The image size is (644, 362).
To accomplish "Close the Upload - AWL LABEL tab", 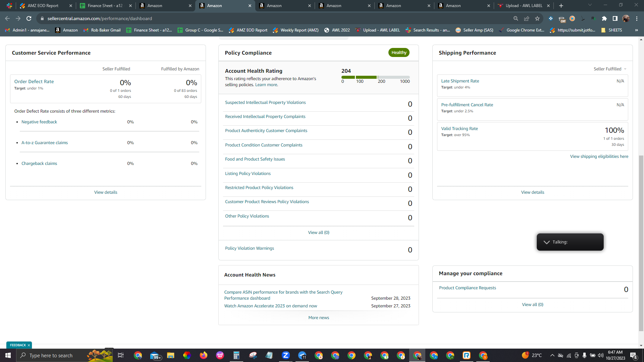I will [x=548, y=6].
